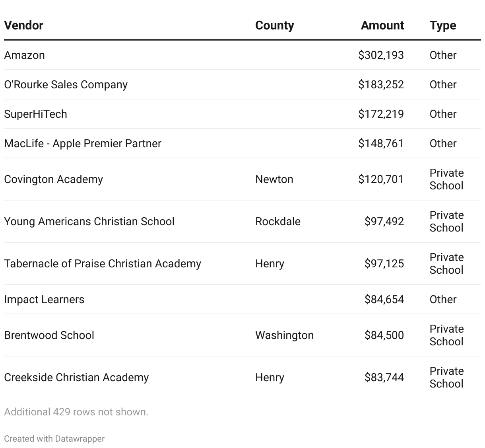The width and height of the screenshot is (485, 448).
Task: Select the Amazon vendor row
Action: click(x=25, y=55)
